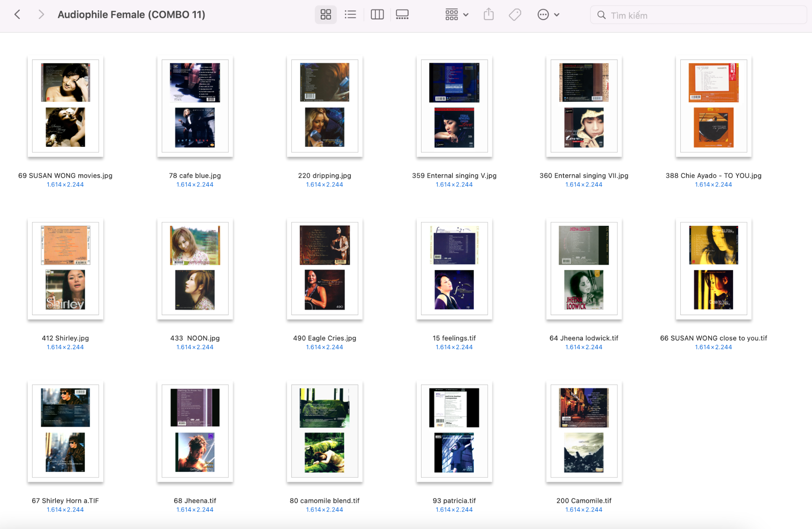This screenshot has width=812, height=529.
Task: Select the 412 Shirley.jpg thumbnail
Action: pyautogui.click(x=65, y=269)
